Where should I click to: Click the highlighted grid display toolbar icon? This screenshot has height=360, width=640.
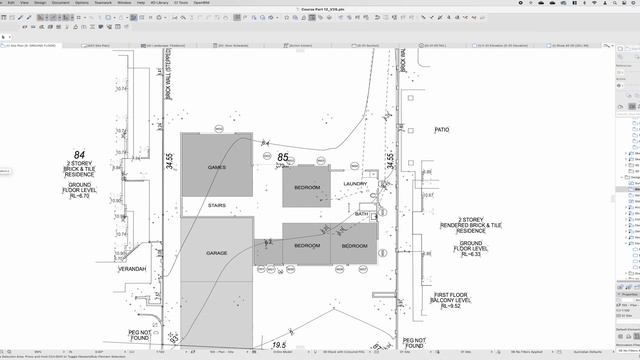[237, 18]
